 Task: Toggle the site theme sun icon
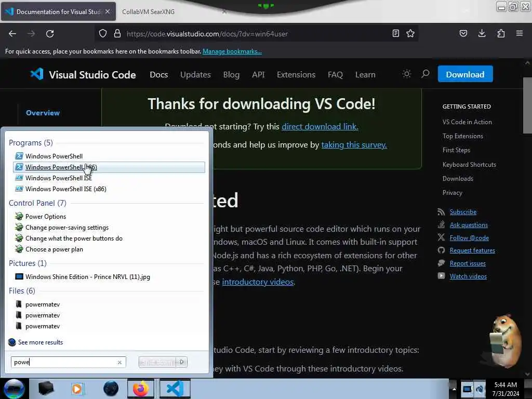click(x=407, y=74)
